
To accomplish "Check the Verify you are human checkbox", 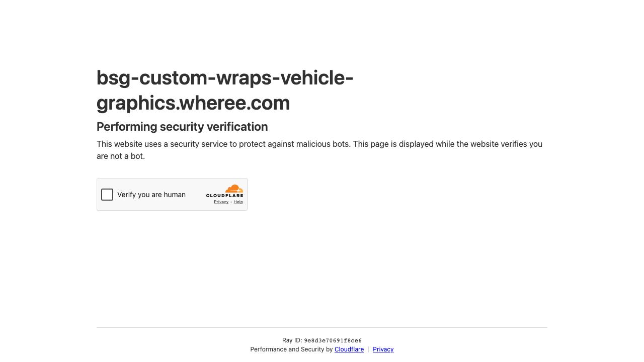I will coord(107,195).
